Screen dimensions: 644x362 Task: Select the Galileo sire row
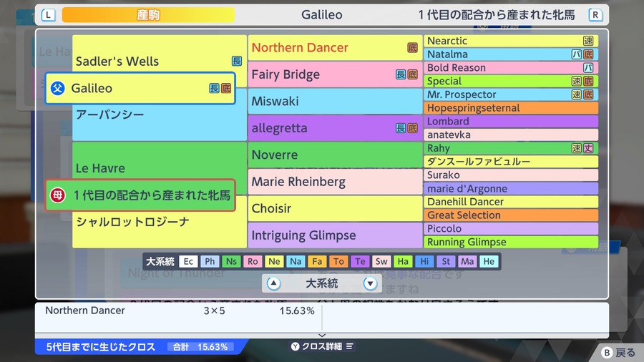(x=140, y=88)
